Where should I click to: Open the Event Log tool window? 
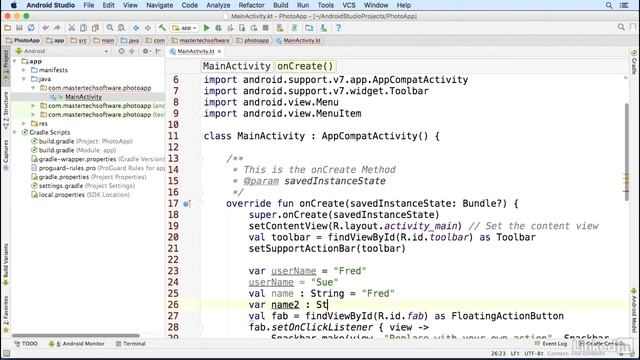[551, 344]
